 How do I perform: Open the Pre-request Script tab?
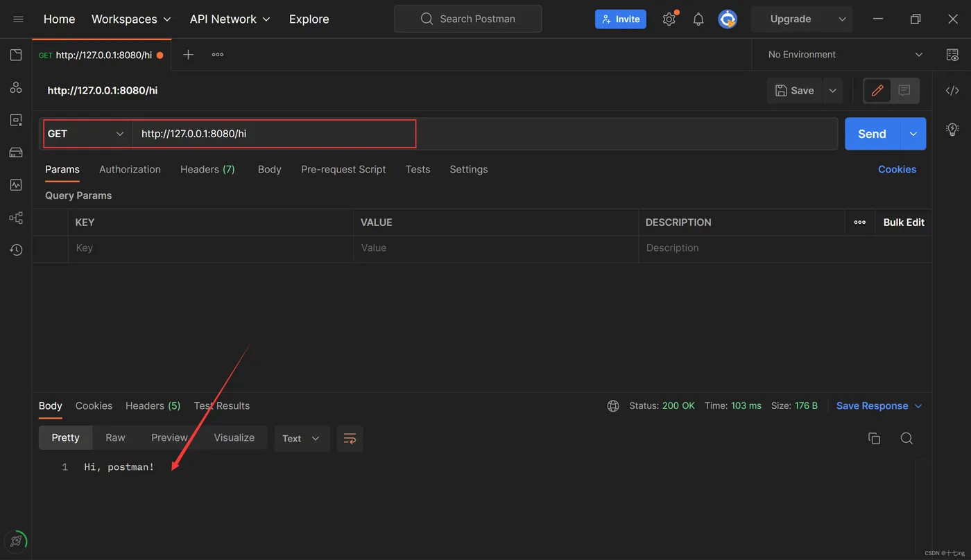tap(343, 169)
